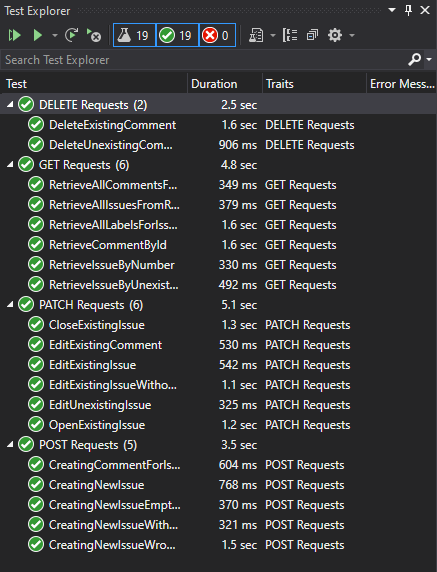The height and width of the screenshot is (572, 437).
Task: Click the passed icon beside POST Requests
Action: 26,445
